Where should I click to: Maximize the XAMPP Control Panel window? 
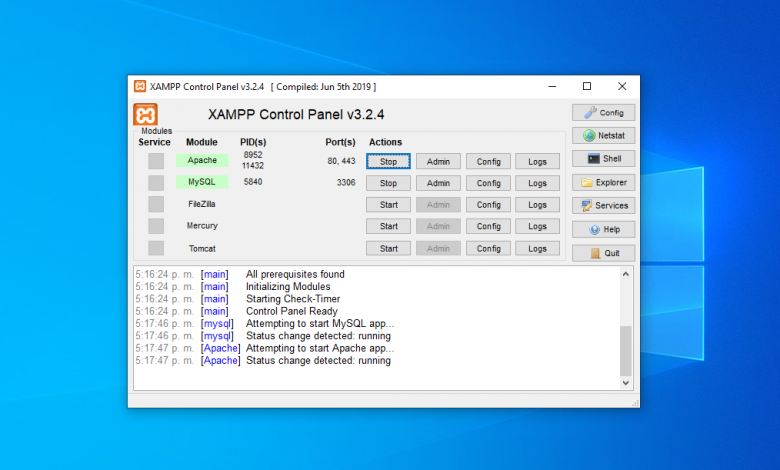point(587,87)
